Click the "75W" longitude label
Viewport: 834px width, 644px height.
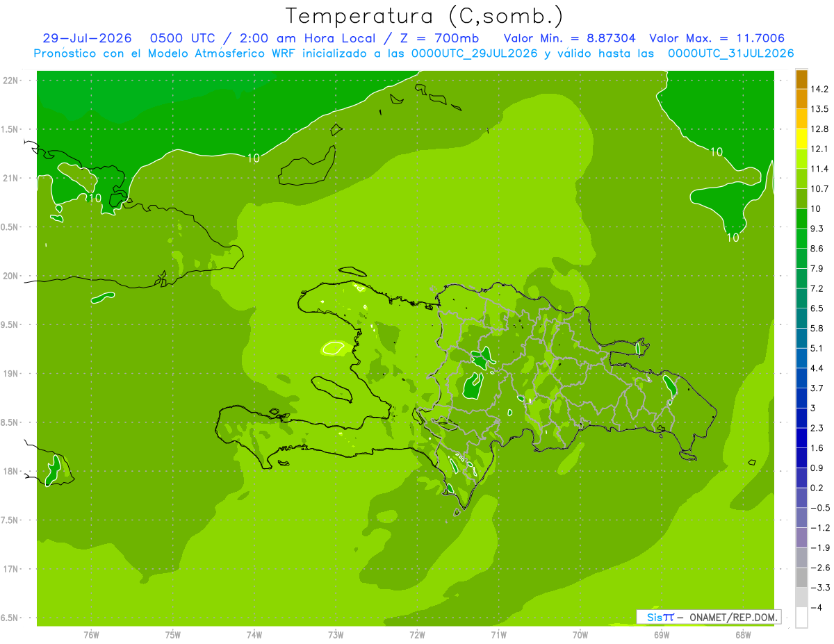tap(173, 635)
